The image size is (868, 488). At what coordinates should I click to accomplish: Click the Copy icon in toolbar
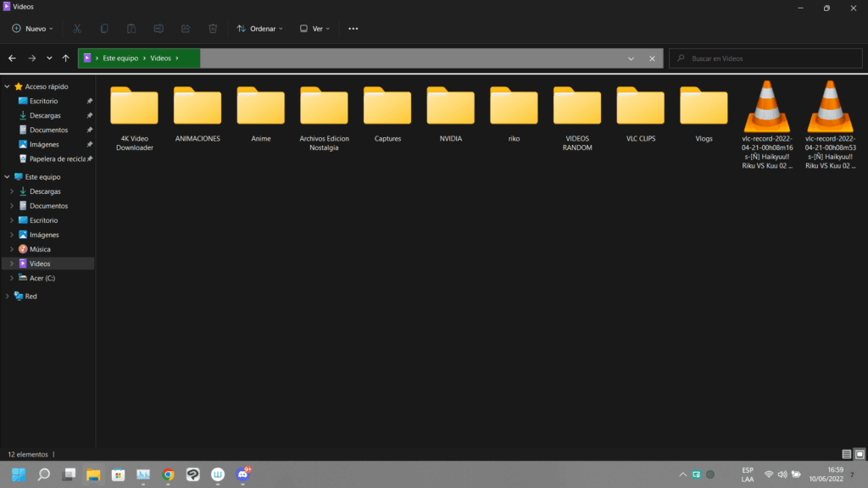point(104,28)
